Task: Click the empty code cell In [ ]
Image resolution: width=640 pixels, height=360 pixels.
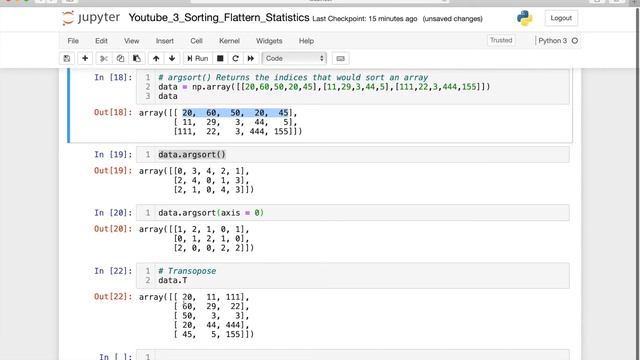Action: 353,355
